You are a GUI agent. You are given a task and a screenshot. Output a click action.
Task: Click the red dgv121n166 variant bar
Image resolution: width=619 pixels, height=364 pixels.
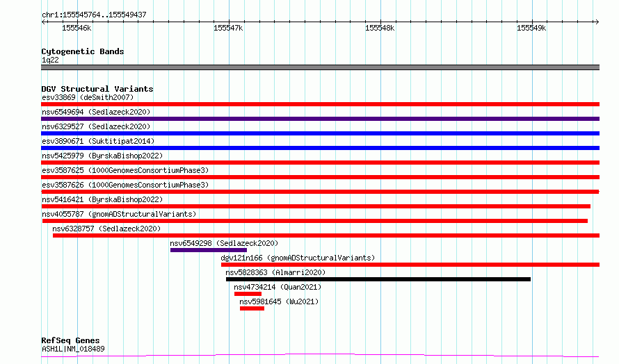(410, 265)
